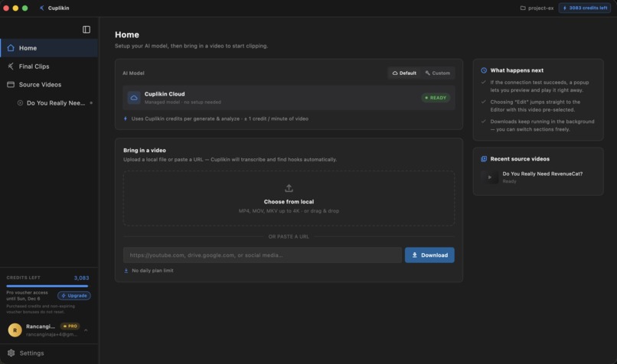The image size is (617, 364).
Task: Click the 'Pro voucher access' text
Action: 27,293
